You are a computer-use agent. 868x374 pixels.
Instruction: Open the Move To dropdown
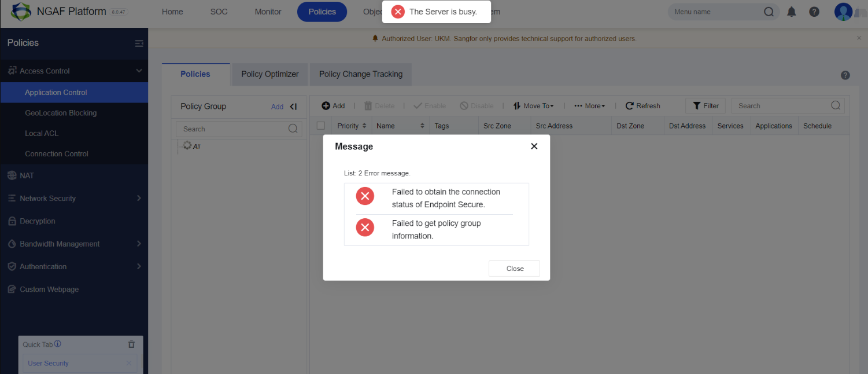[533, 106]
